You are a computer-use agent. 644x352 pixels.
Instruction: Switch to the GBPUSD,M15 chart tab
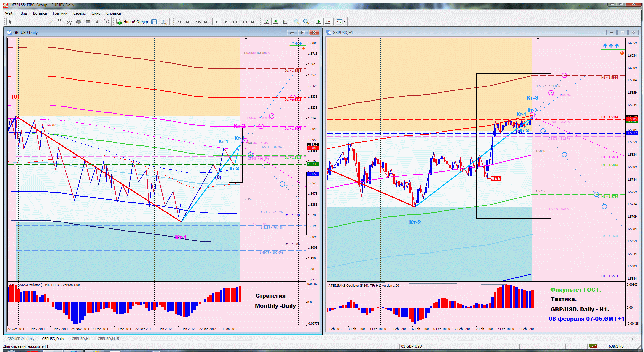(x=108, y=339)
